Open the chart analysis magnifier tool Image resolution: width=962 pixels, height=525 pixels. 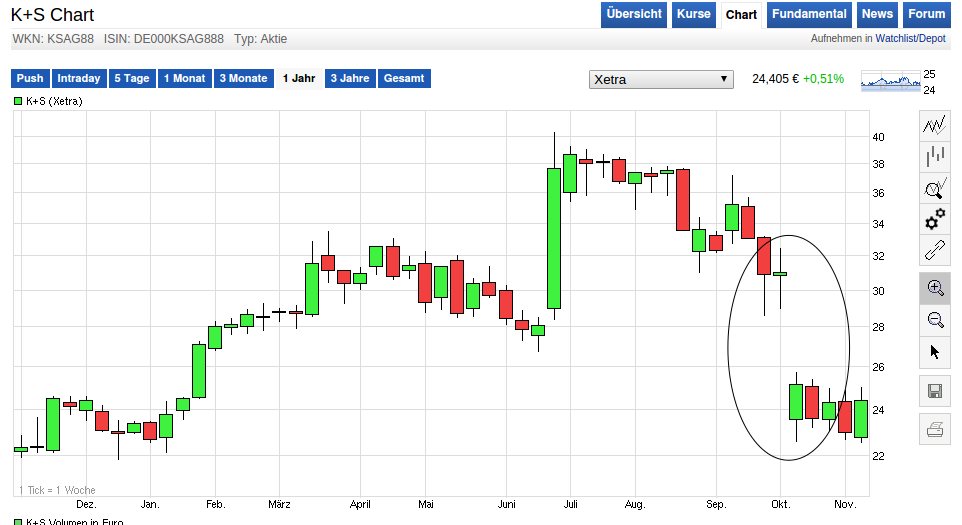pyautogui.click(x=934, y=188)
